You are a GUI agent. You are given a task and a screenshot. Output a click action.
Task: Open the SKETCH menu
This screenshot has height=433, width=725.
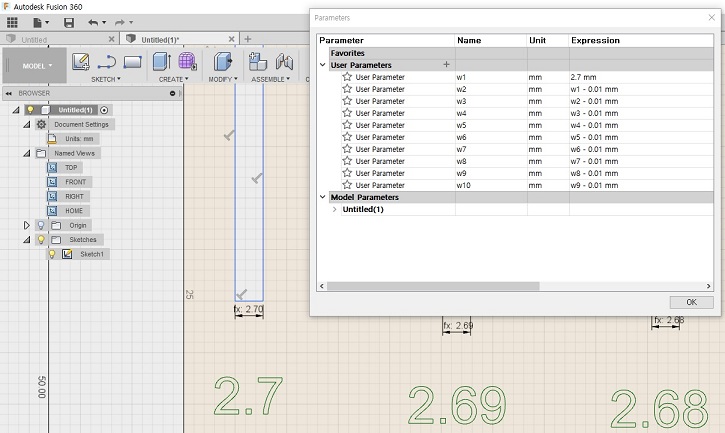[106, 79]
